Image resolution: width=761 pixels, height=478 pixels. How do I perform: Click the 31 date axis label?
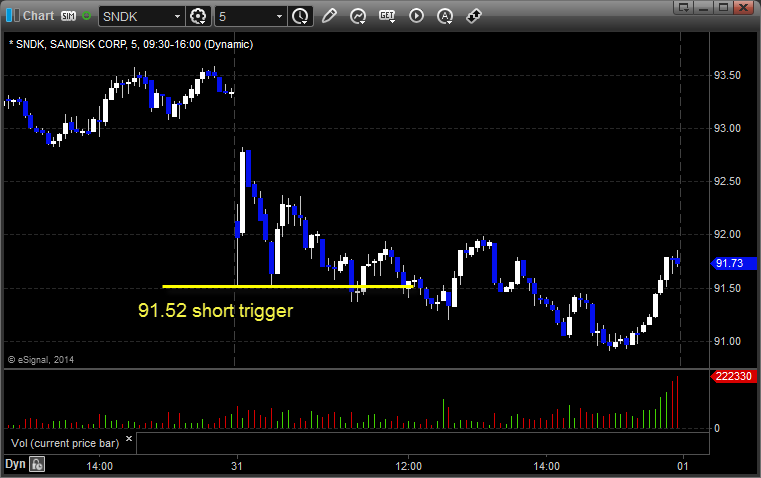237,466
